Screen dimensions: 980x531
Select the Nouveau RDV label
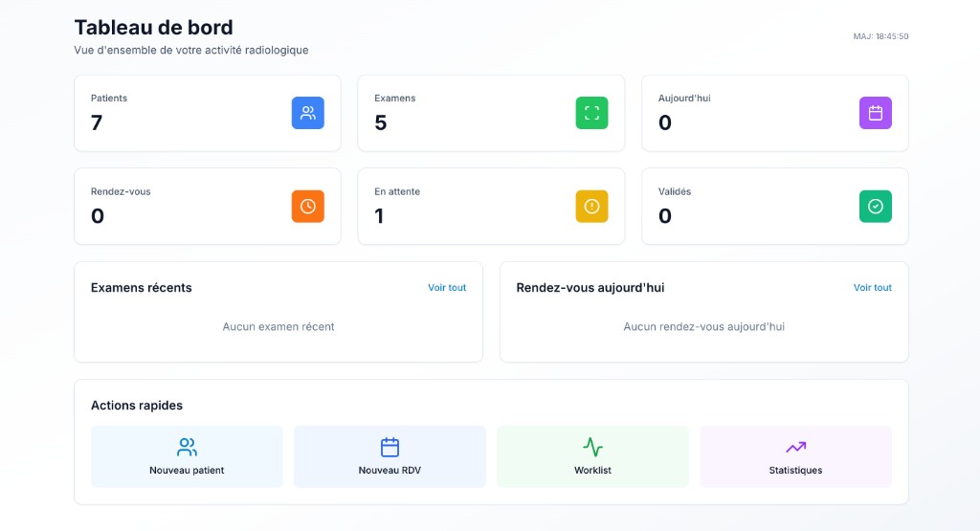390,471
